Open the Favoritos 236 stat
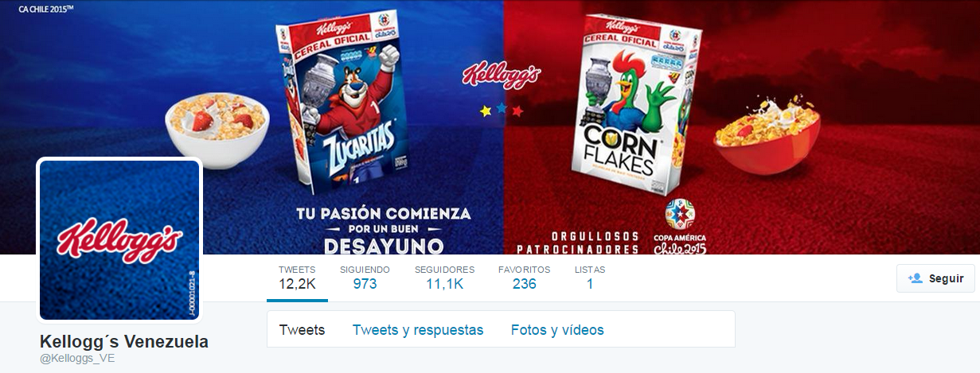 click(524, 277)
